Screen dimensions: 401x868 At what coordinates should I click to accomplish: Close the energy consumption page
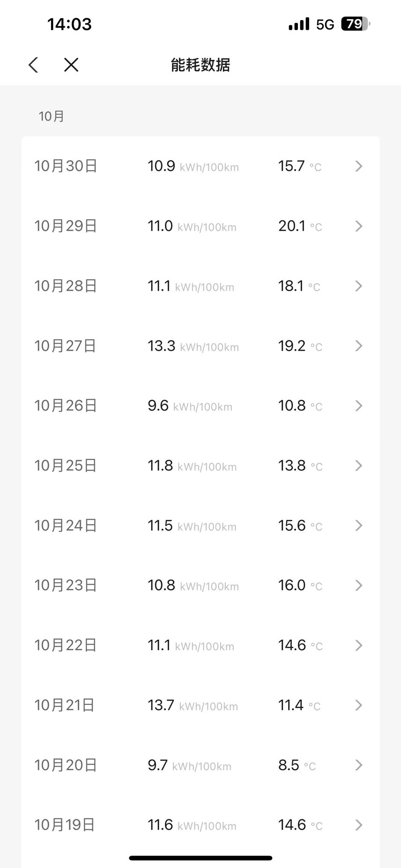(x=71, y=65)
